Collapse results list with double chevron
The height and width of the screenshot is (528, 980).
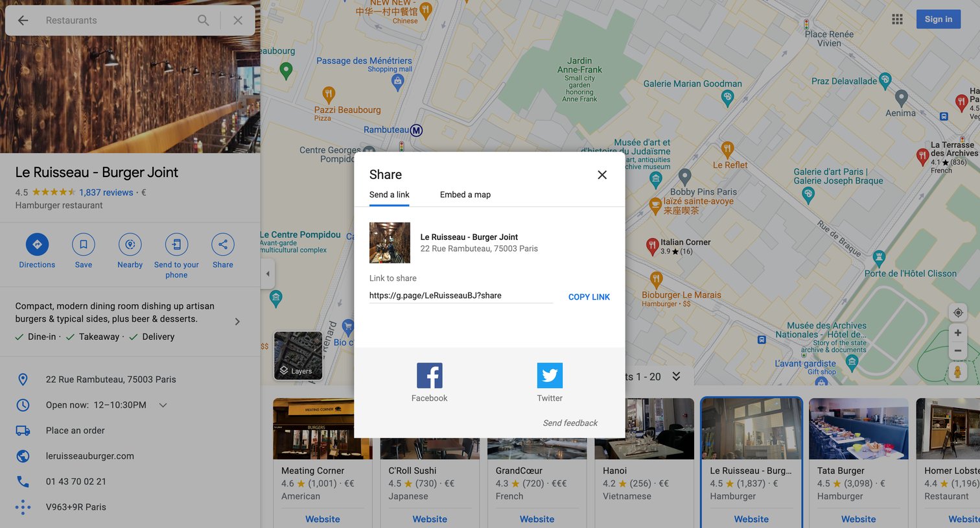click(x=676, y=377)
